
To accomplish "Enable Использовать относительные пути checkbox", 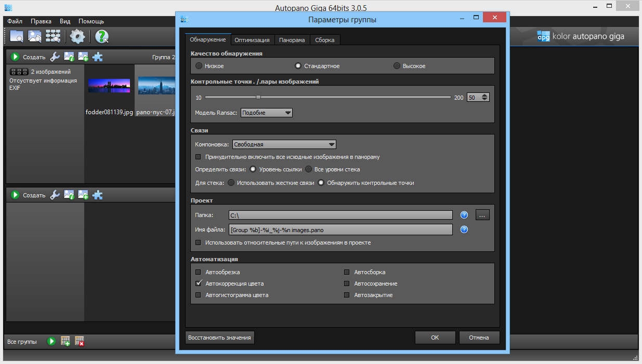I will [x=198, y=242].
